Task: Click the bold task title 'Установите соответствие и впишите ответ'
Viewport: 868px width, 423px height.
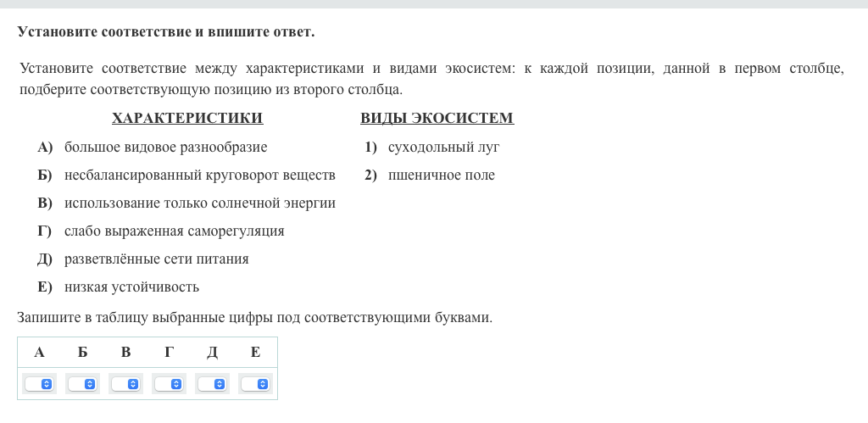Action: click(x=166, y=32)
